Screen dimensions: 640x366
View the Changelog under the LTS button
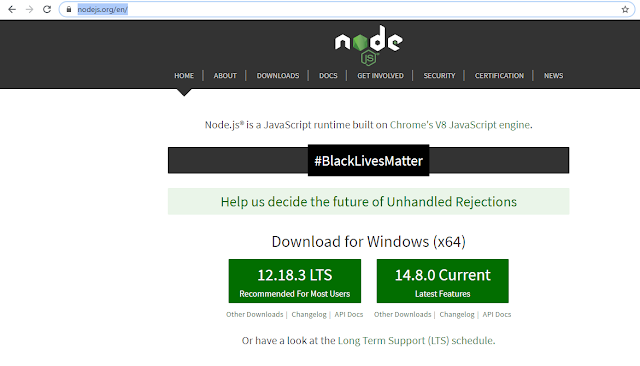pyautogui.click(x=309, y=315)
